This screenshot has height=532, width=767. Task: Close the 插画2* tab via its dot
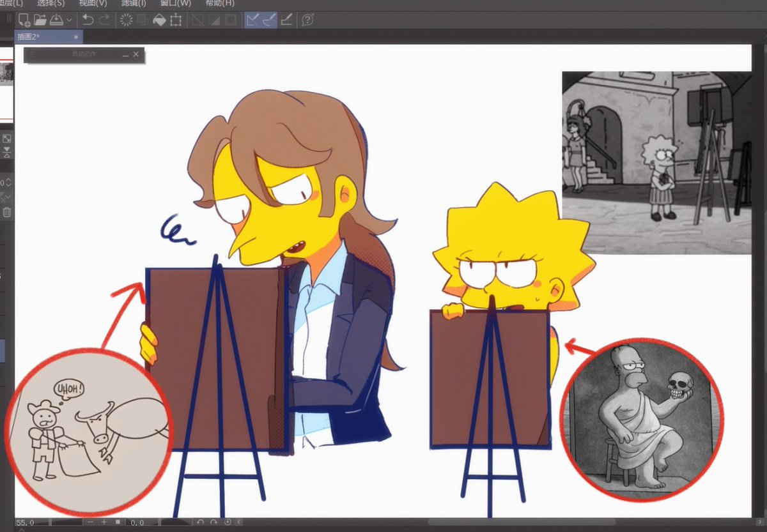(76, 37)
